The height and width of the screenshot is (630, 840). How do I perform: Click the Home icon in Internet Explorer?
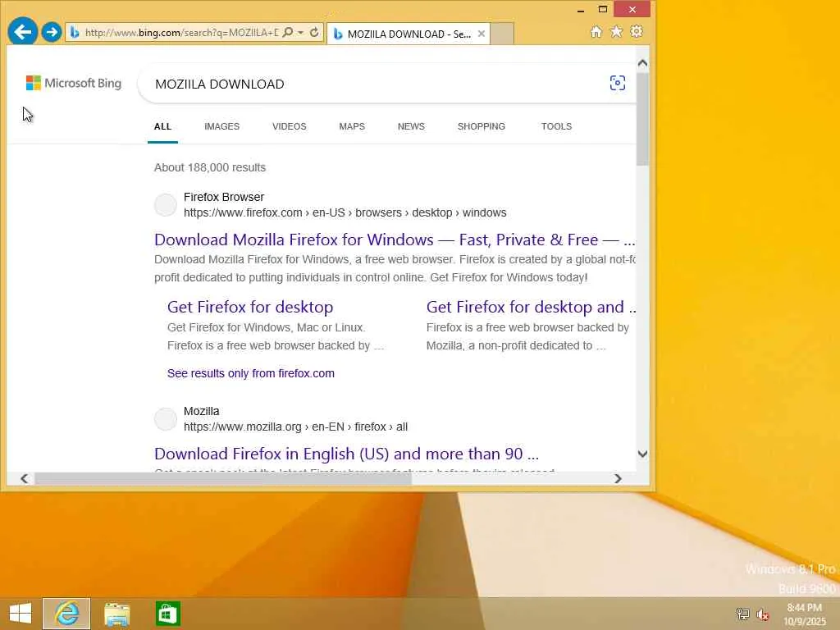(x=596, y=32)
